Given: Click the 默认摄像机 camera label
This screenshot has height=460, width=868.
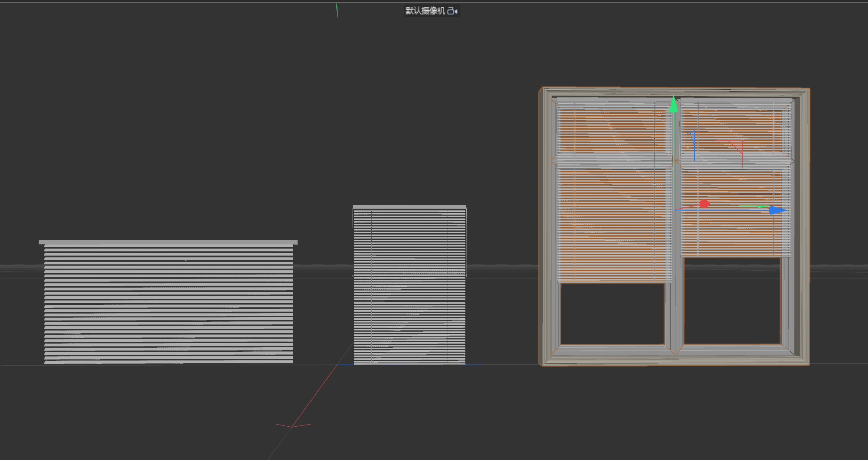Looking at the screenshot, I should point(425,11).
